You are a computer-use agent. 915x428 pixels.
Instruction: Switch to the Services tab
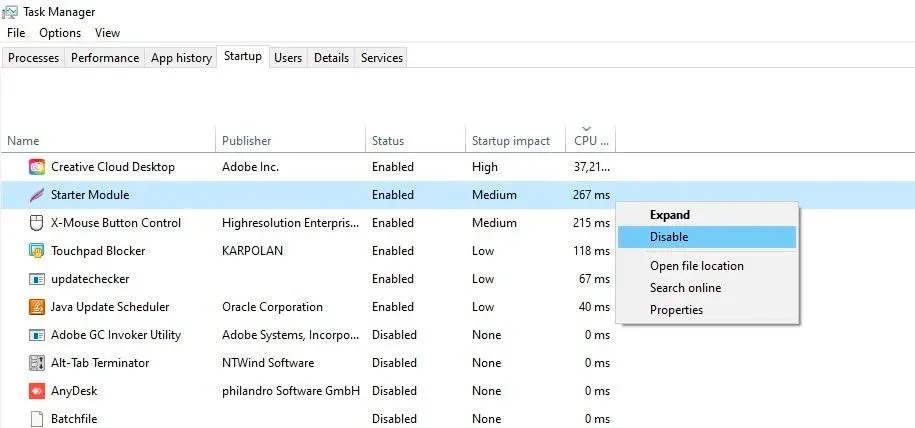pos(382,58)
